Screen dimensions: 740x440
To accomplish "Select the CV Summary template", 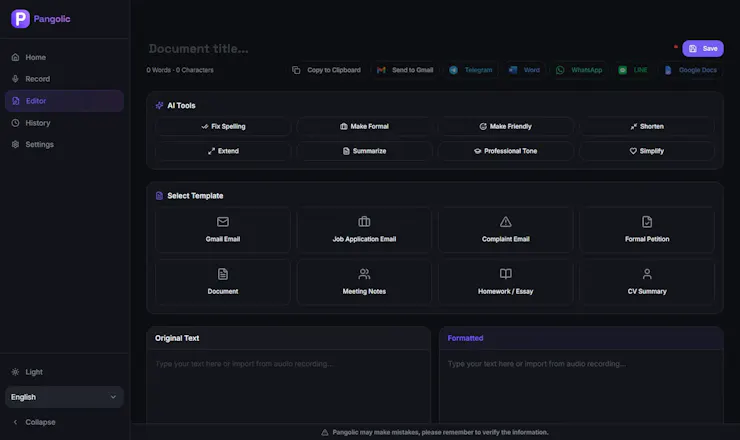I will tap(647, 282).
